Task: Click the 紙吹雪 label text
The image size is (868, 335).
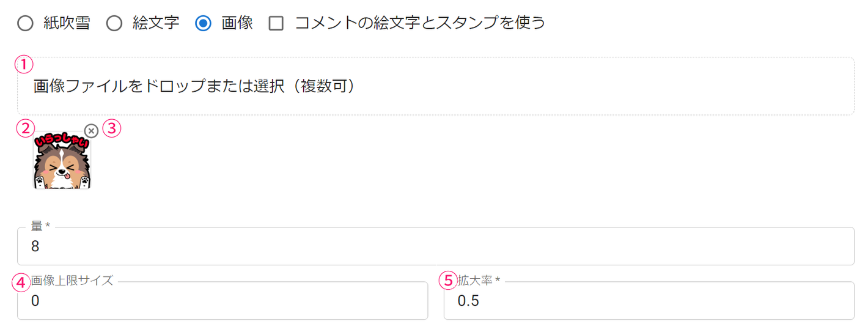Action: [67, 23]
